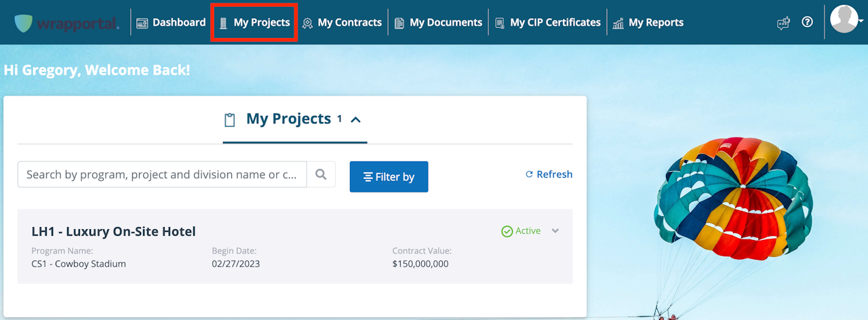Viewport: 868px width, 320px height.
Task: Open the help question mark icon
Action: 807,22
